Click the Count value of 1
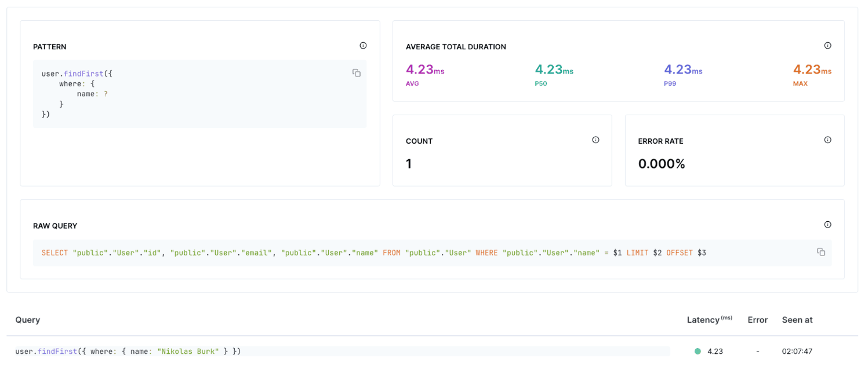The width and height of the screenshot is (868, 373). [x=409, y=163]
